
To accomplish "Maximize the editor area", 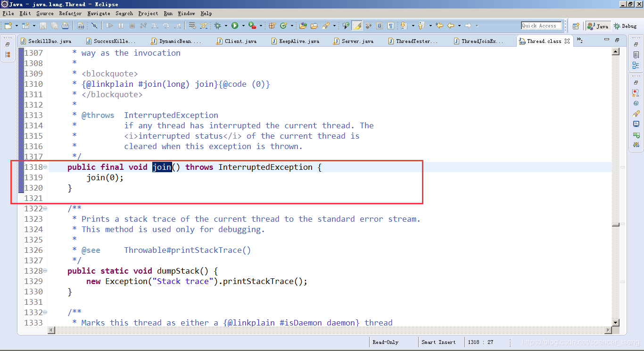I will pos(617,41).
